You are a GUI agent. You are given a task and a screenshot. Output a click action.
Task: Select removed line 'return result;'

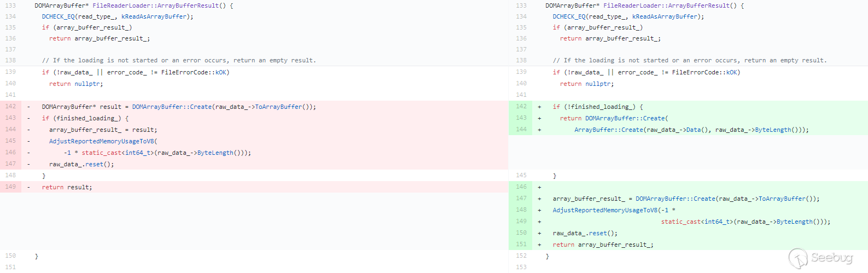coord(67,187)
